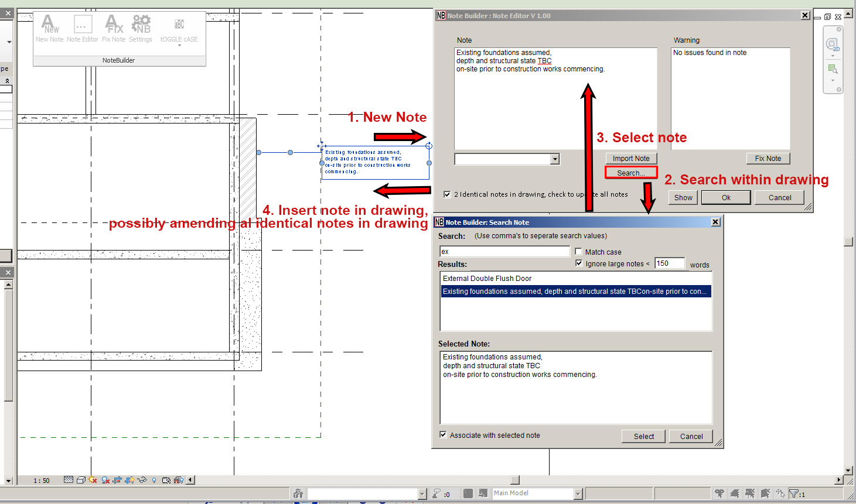Image resolution: width=856 pixels, height=504 pixels.
Task: Toggle shadows icon in view bar
Action: 105,480
